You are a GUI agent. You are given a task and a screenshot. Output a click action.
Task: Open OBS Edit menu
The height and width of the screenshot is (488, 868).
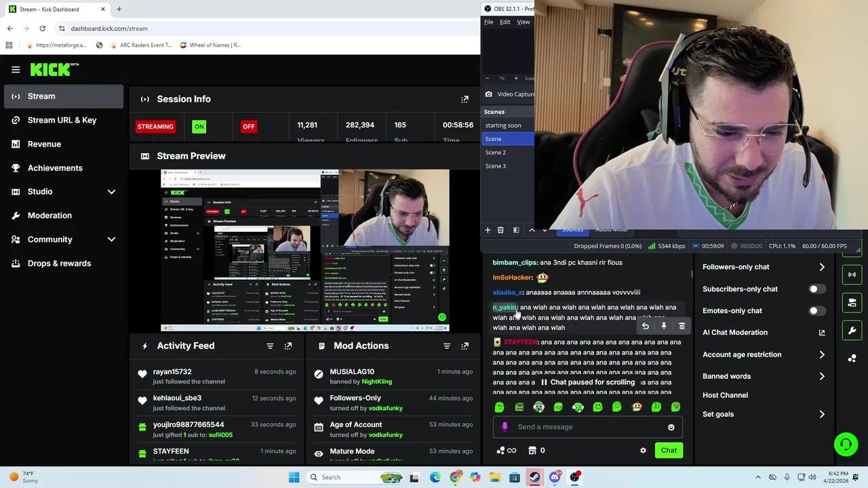click(x=505, y=22)
